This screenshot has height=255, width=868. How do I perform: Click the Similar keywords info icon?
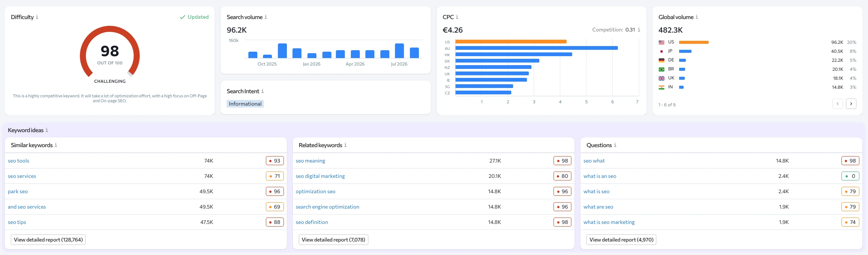click(56, 145)
